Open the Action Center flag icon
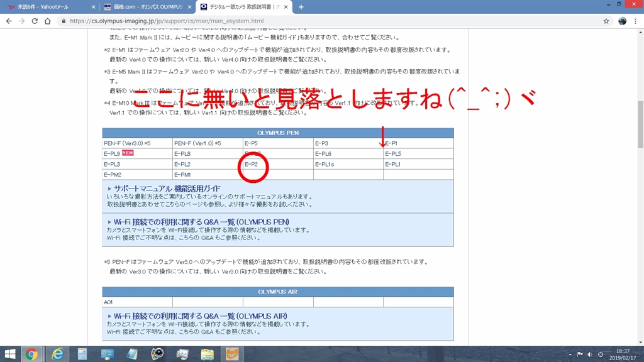Image resolution: width=644 pixels, height=362 pixels. click(580, 354)
